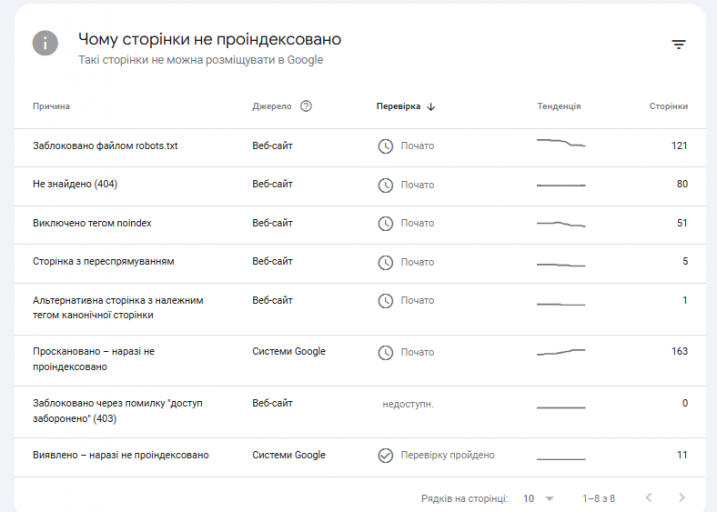Open the Заблоковано через помилку 403 reason

[118, 411]
